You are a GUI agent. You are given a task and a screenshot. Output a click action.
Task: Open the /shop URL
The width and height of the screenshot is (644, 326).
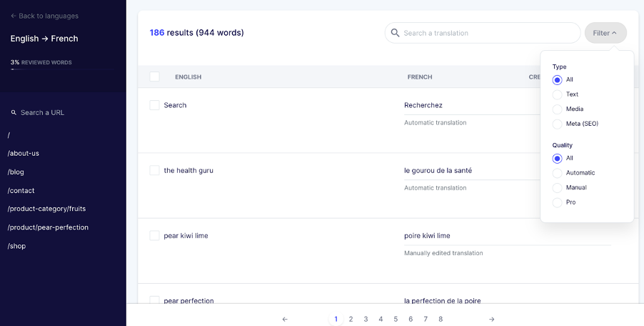tap(16, 246)
